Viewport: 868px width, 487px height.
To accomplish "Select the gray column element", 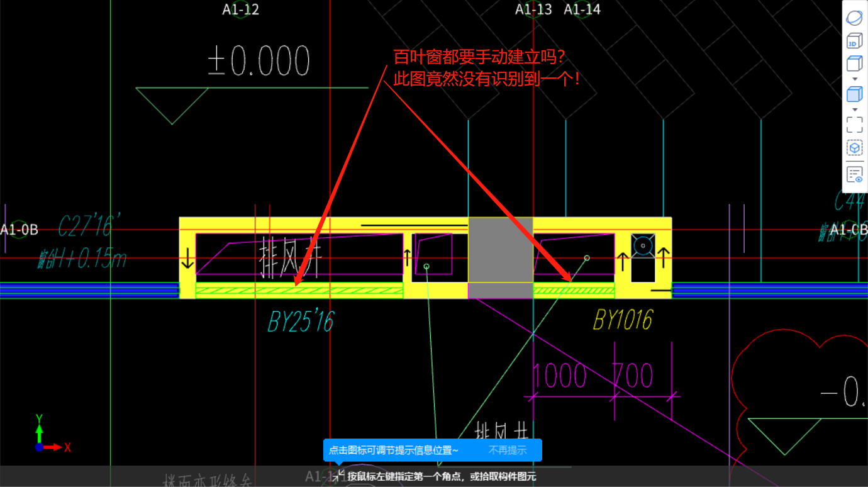I will (501, 257).
